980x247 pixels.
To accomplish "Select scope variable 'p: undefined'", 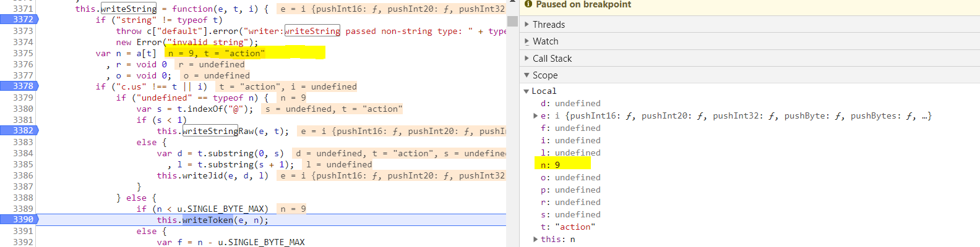I will click(570, 190).
